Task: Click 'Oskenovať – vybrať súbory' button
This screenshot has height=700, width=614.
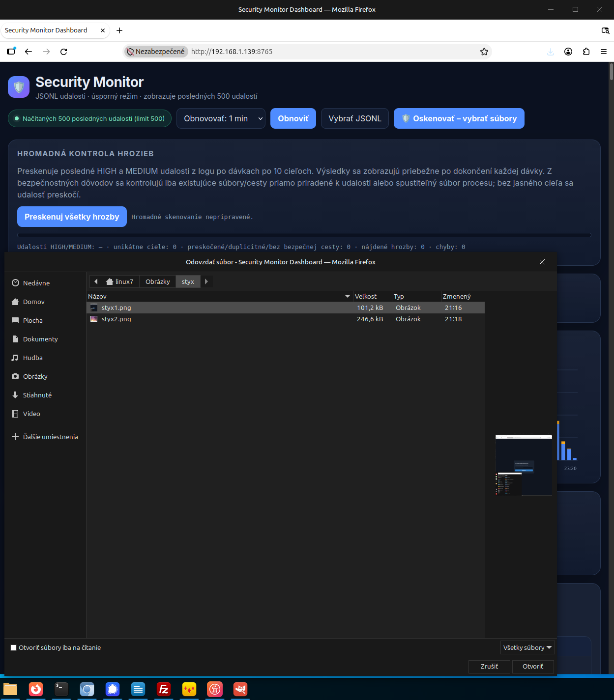Action: (459, 118)
